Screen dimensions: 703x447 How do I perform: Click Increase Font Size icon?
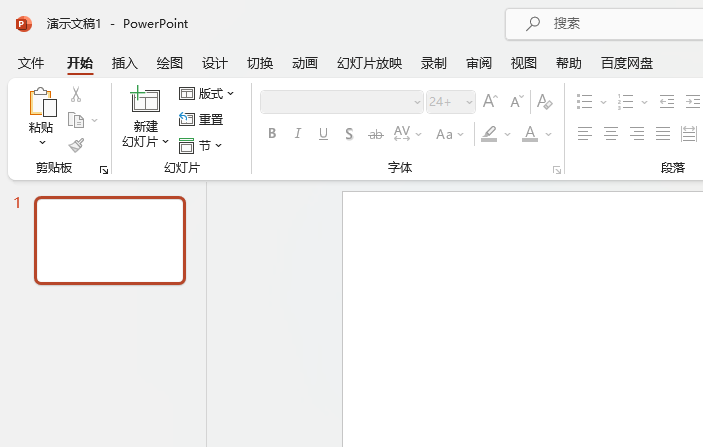[490, 101]
